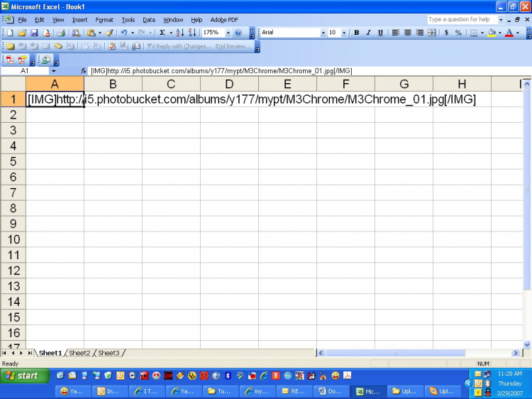Click the AutoSum sigma icon

coord(162,33)
